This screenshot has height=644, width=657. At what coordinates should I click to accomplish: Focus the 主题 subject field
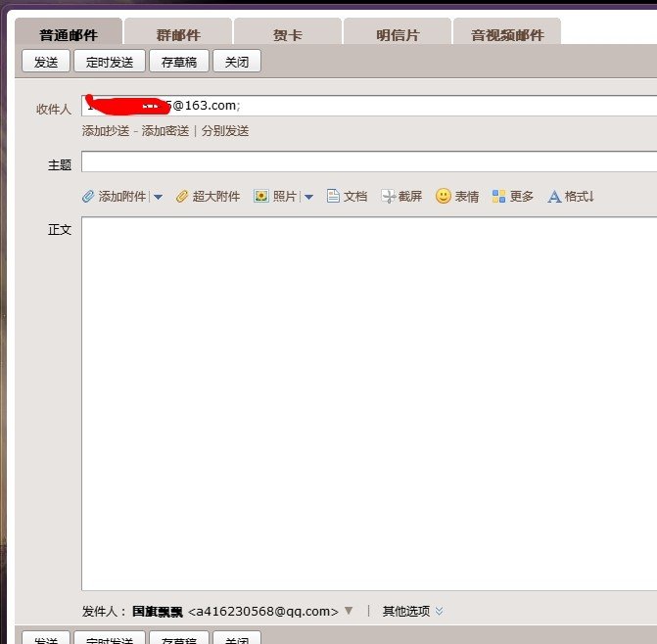369,161
